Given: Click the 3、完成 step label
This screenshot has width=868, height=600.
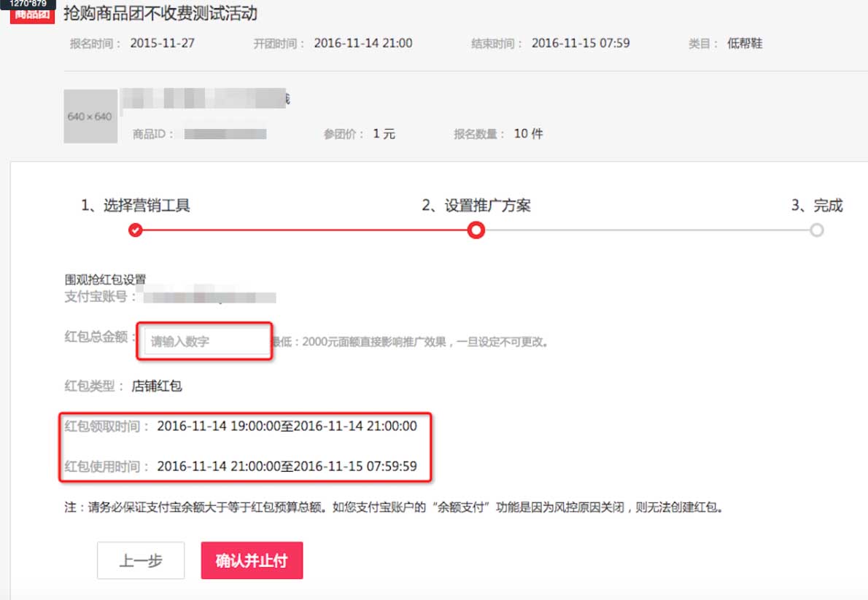Looking at the screenshot, I should pyautogui.click(x=816, y=206).
